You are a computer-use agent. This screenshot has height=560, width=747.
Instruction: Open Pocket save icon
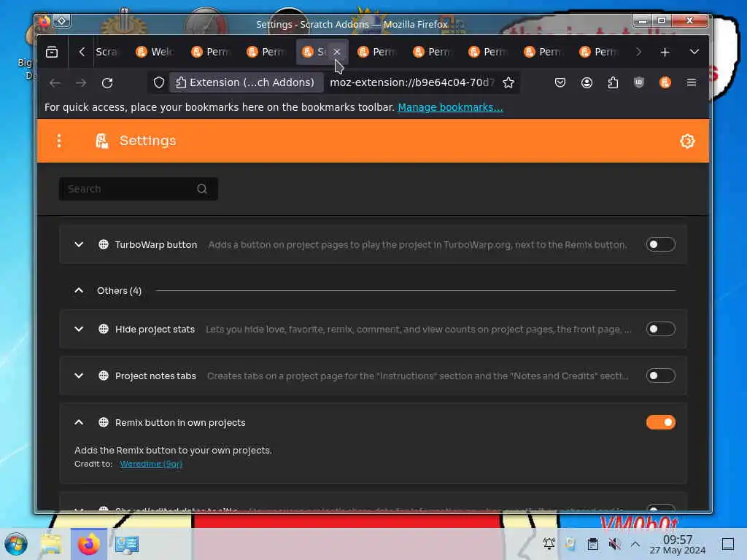[x=560, y=82]
